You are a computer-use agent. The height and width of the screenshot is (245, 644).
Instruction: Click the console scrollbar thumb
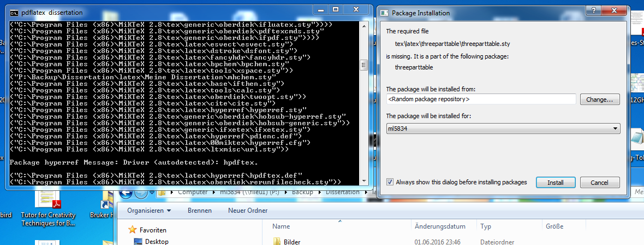point(363,65)
